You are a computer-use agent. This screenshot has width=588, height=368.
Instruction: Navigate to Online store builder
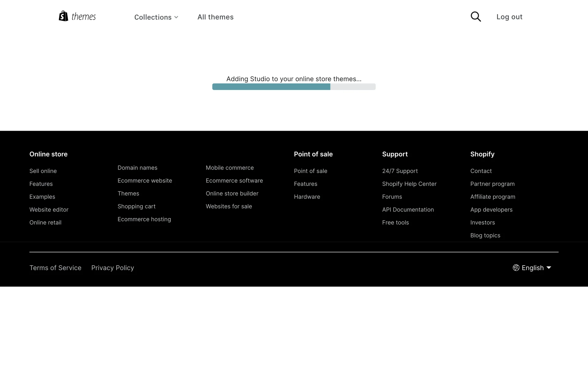tap(232, 194)
